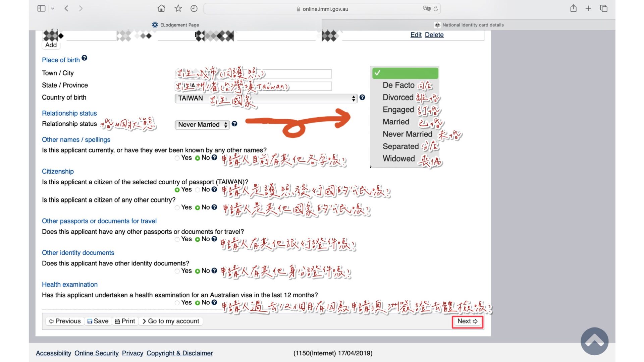Click the Safari sidebar toggle icon
The width and height of the screenshot is (644, 362).
(x=41, y=9)
